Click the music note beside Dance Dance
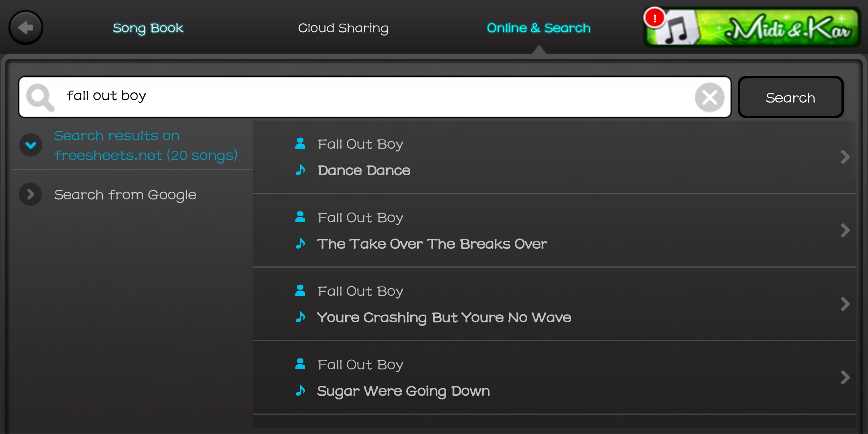868x434 pixels. [300, 170]
